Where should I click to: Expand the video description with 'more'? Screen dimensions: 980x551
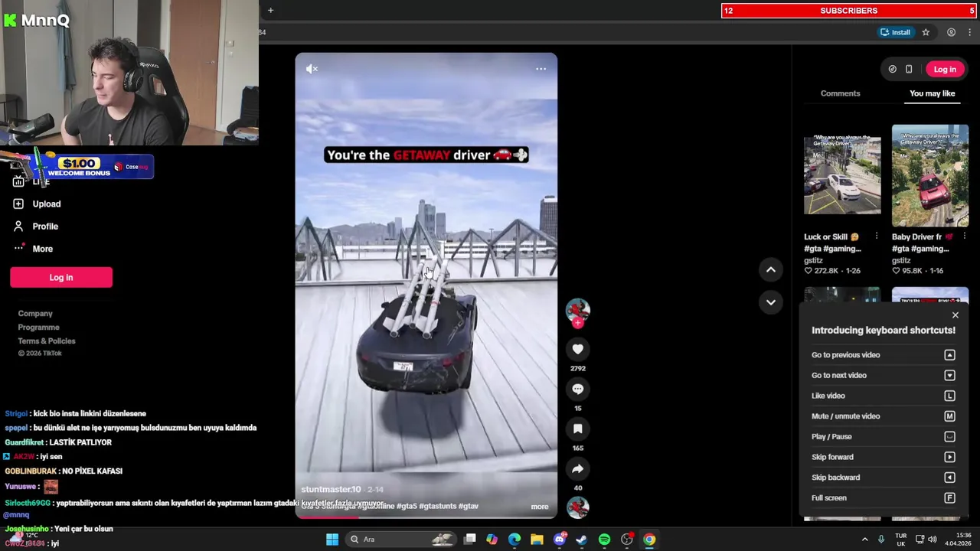[x=540, y=507]
